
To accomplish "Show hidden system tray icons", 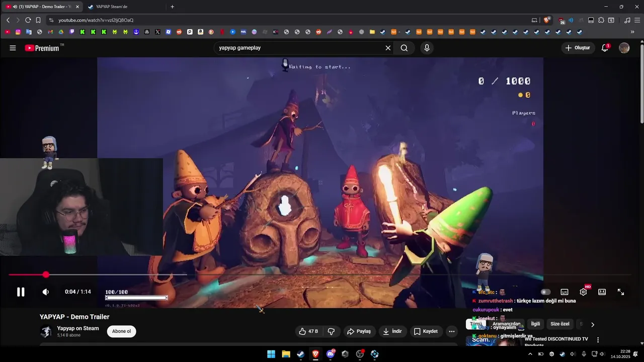I will click(530, 354).
